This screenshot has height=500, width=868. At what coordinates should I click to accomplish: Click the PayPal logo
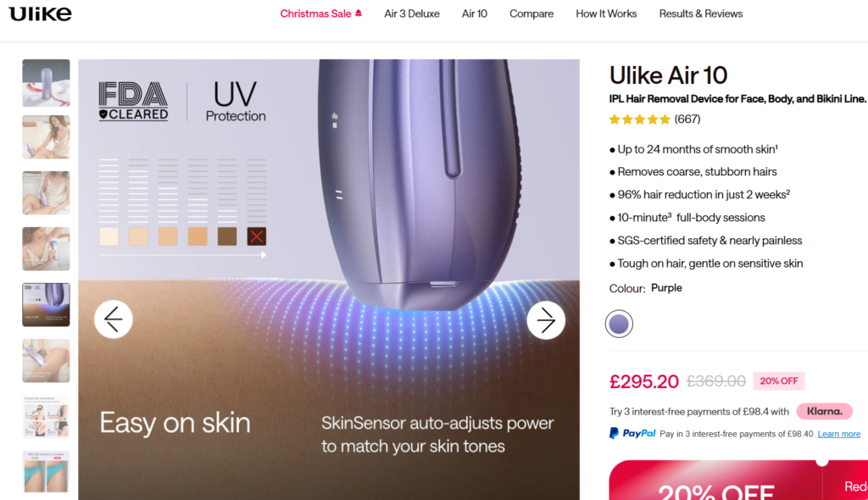point(632,434)
